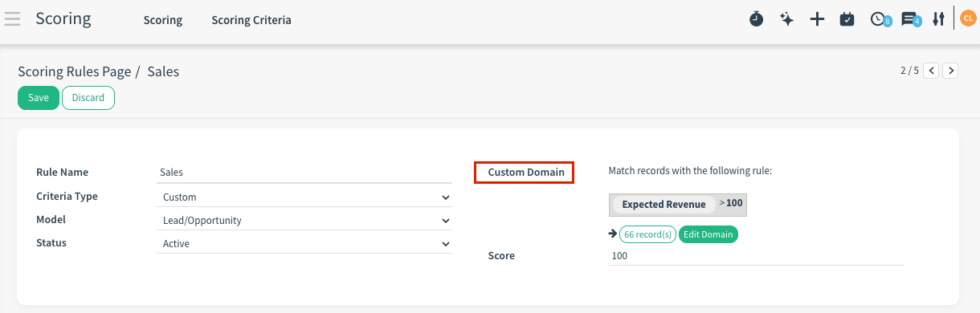Image resolution: width=980 pixels, height=313 pixels.
Task: Go to the previous record arrow
Action: point(931,71)
